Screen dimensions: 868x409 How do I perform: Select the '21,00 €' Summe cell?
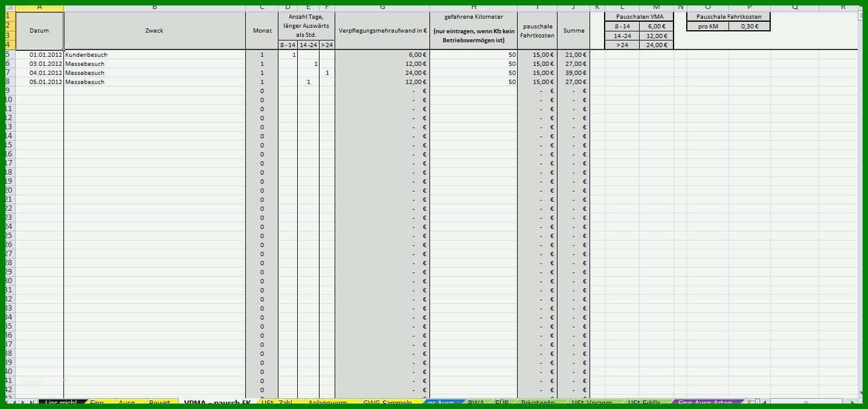point(573,54)
